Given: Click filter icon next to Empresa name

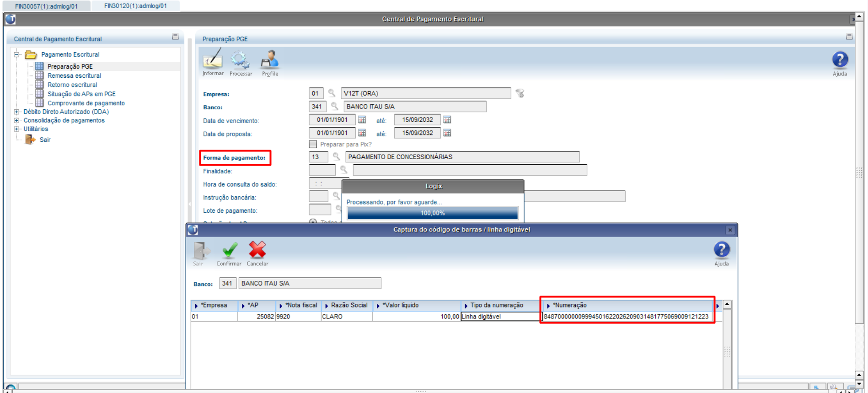Looking at the screenshot, I should [520, 93].
